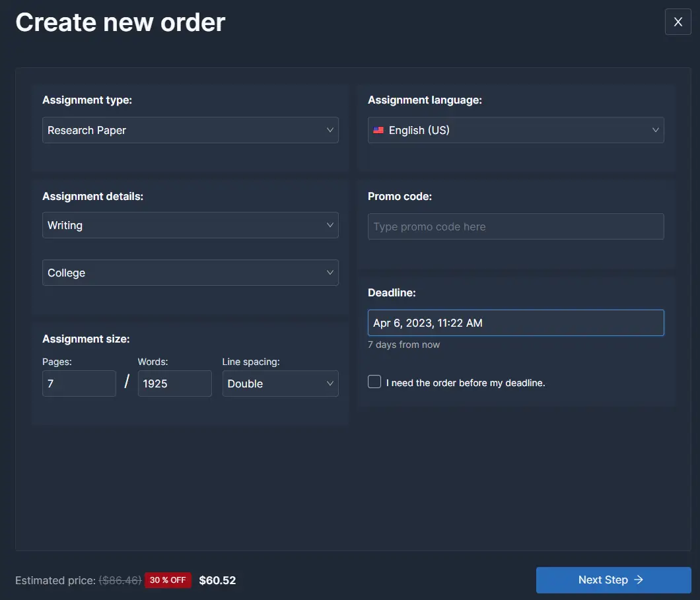Click the 30 % OFF discount badge

coord(168,580)
